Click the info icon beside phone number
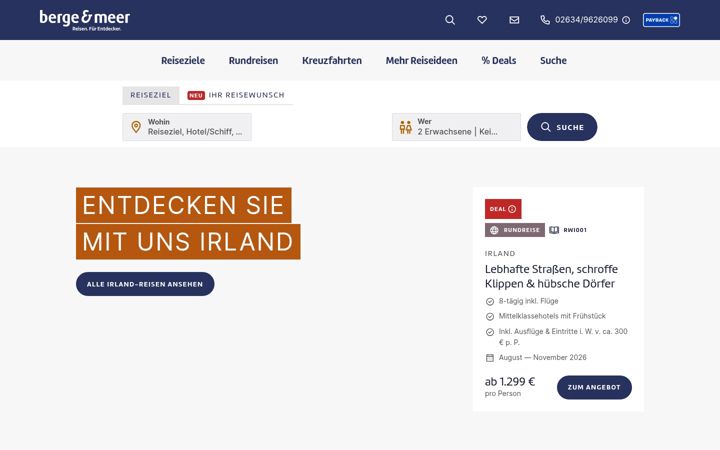This screenshot has height=450, width=720. (626, 20)
